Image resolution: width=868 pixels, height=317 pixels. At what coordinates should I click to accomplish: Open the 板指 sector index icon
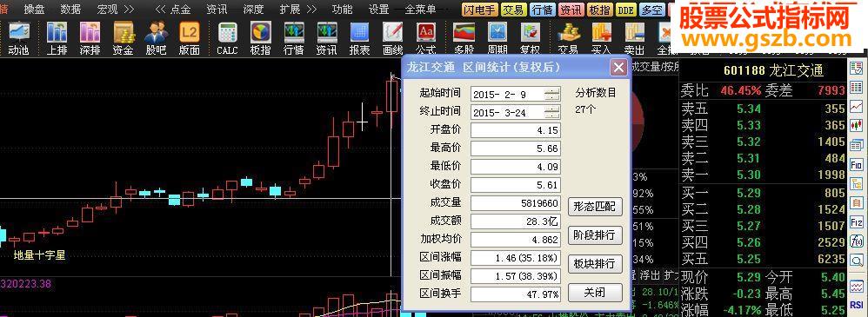click(260, 39)
